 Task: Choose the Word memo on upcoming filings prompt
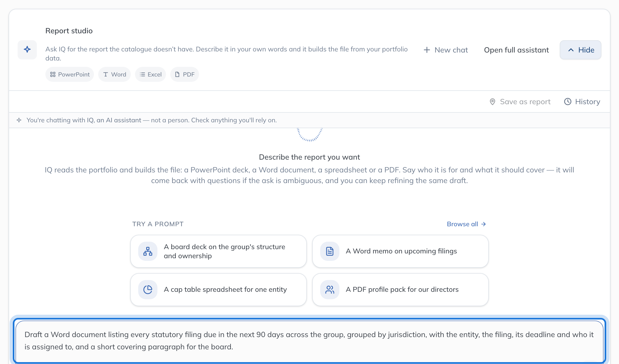click(x=400, y=251)
